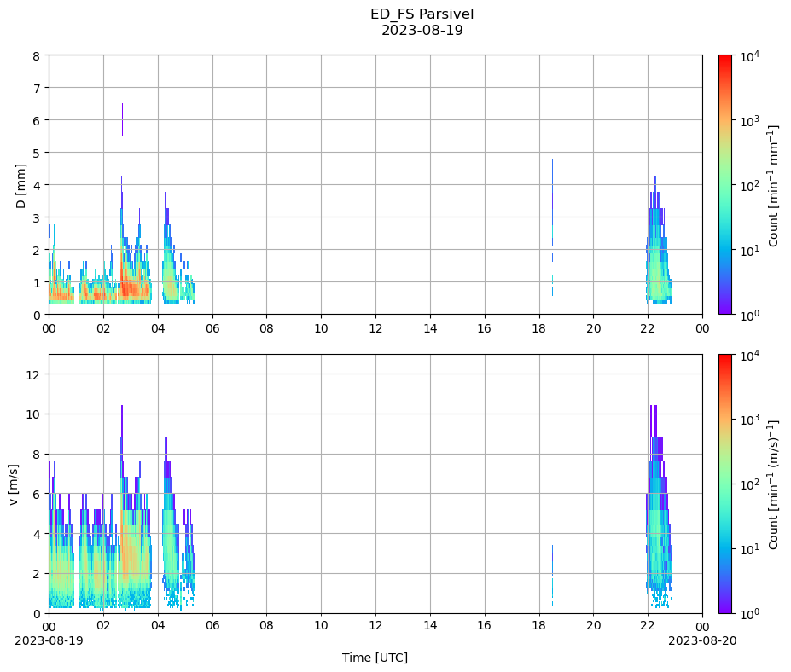
Task: Click the 12 tick on the v [m/s] axis
Action: coord(33,374)
